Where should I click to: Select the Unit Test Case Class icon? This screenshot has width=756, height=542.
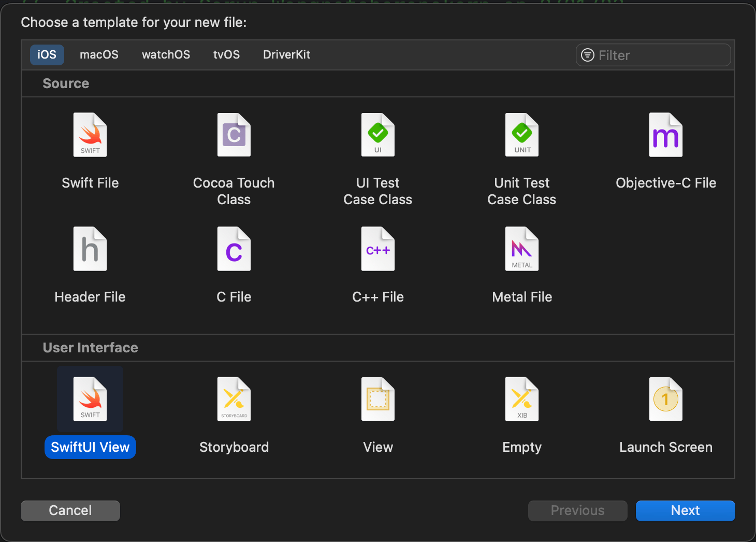click(x=522, y=135)
